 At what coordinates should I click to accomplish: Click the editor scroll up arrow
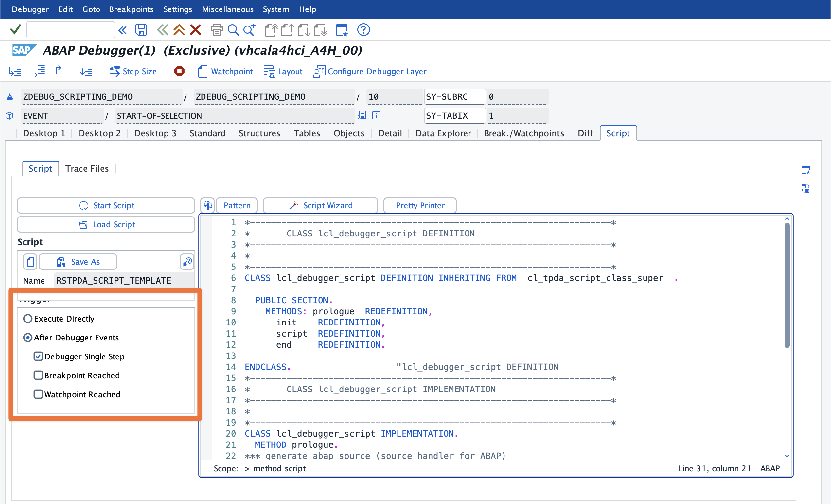pos(787,218)
